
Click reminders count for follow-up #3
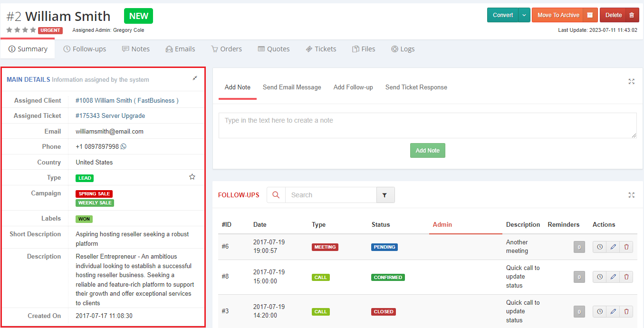pyautogui.click(x=579, y=312)
